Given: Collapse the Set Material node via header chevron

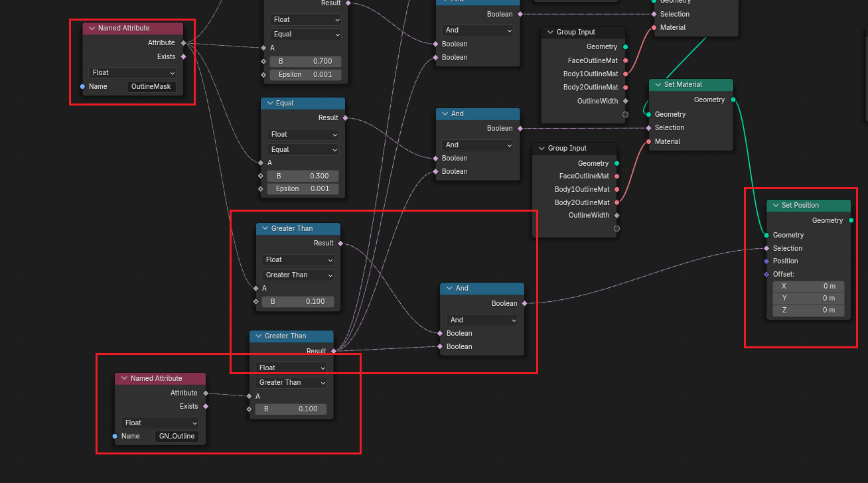Looking at the screenshot, I should coord(658,85).
